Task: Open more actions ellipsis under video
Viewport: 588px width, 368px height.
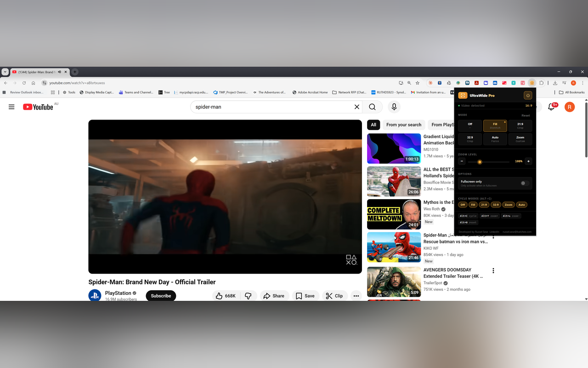Action: 356,296
